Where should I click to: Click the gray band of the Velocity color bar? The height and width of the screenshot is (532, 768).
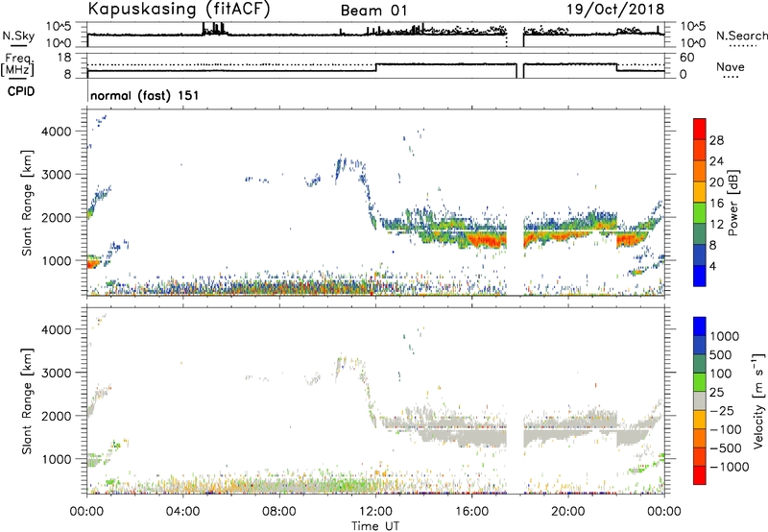pos(700,400)
